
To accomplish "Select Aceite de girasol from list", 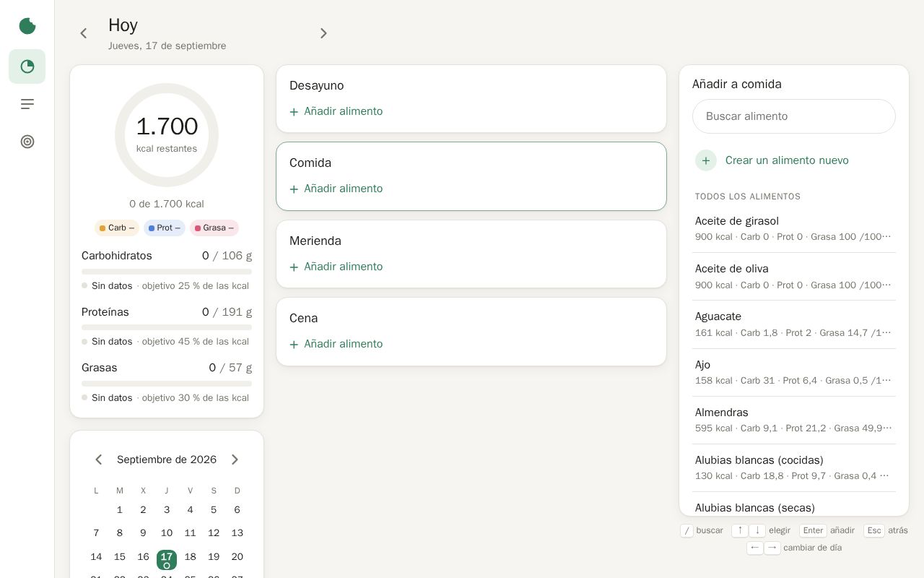I will [x=794, y=229].
